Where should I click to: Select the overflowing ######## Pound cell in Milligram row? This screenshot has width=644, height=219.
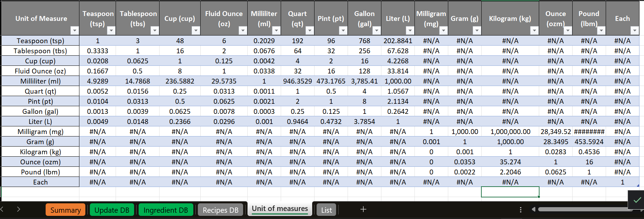click(589, 132)
